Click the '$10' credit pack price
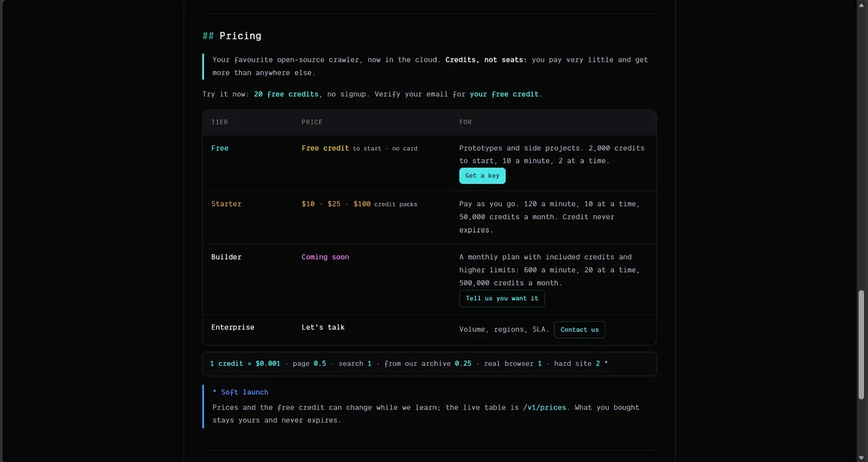This screenshot has width=868, height=462. (x=308, y=204)
